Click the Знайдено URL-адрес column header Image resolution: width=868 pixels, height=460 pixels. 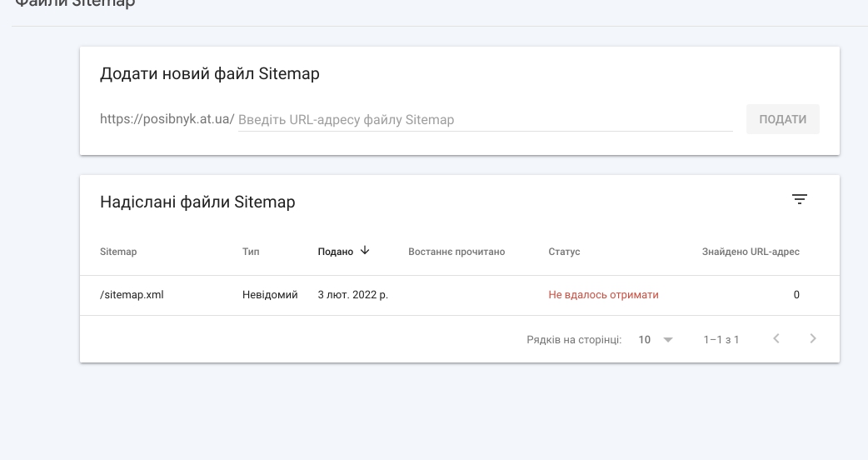tap(750, 252)
